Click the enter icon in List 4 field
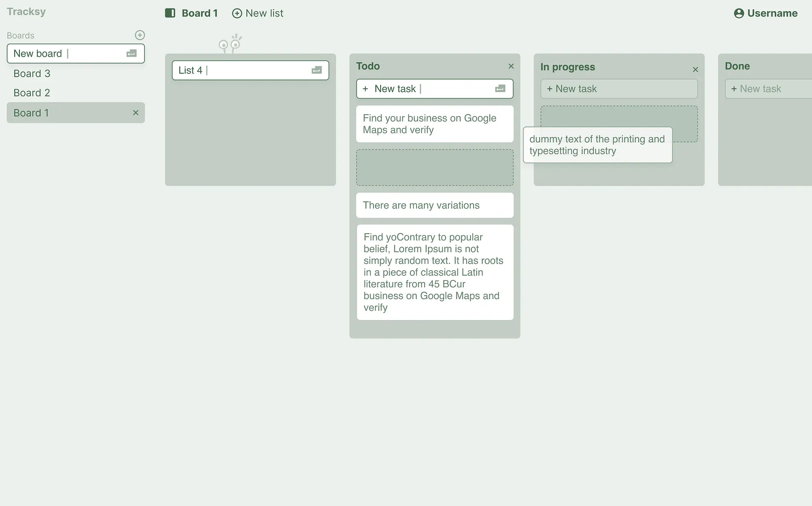Image resolution: width=812 pixels, height=506 pixels. tap(316, 70)
